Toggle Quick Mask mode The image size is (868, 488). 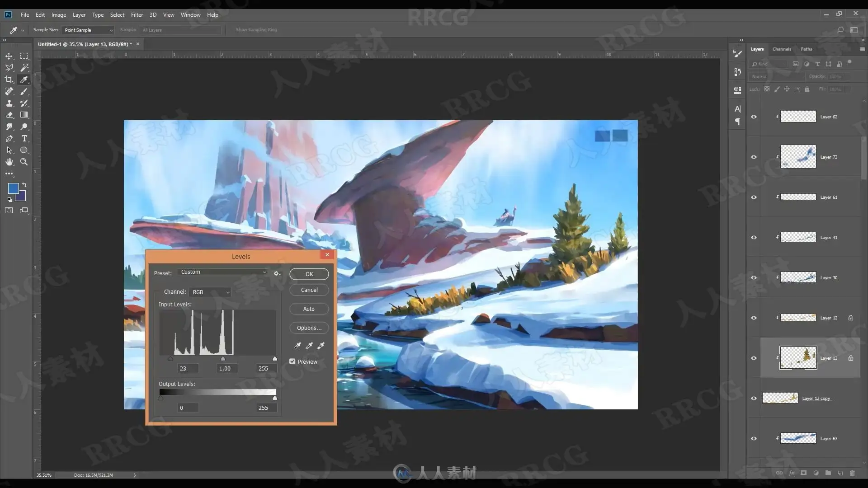click(9, 211)
